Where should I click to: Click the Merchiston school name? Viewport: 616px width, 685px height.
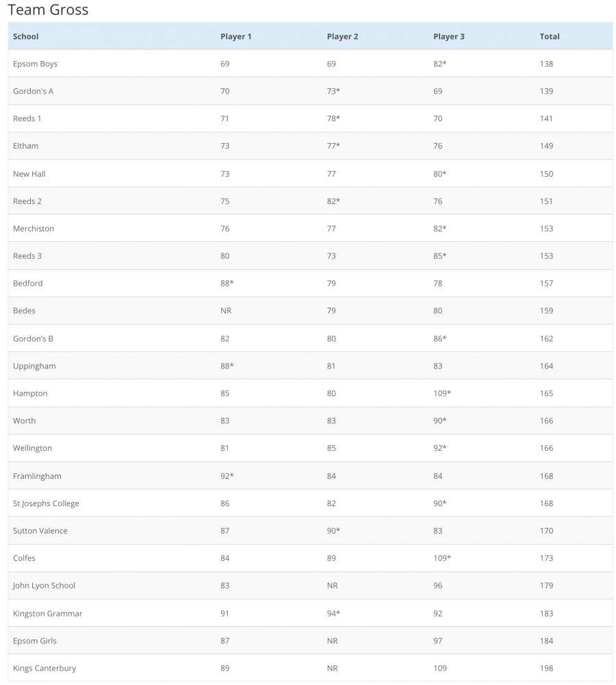coord(34,228)
